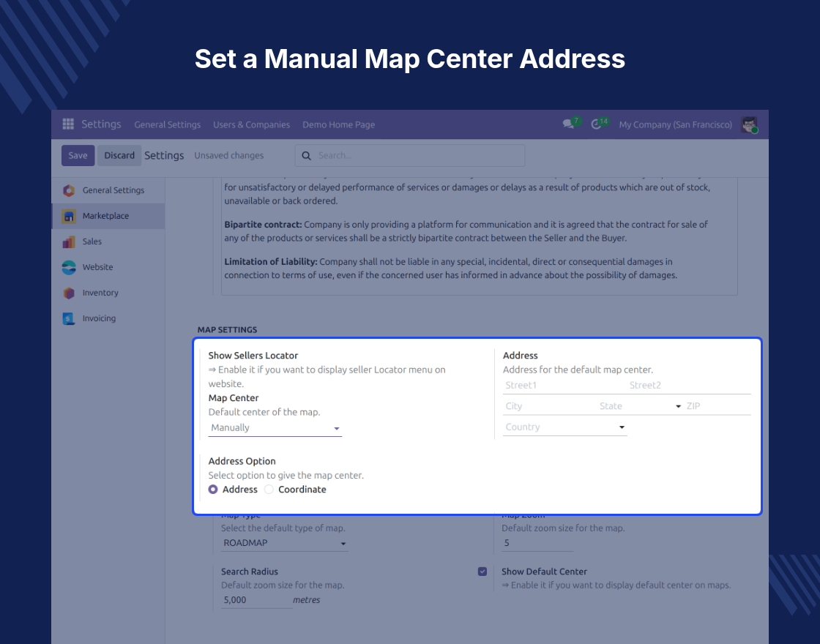Click the 'metres' unit label

tap(307, 600)
